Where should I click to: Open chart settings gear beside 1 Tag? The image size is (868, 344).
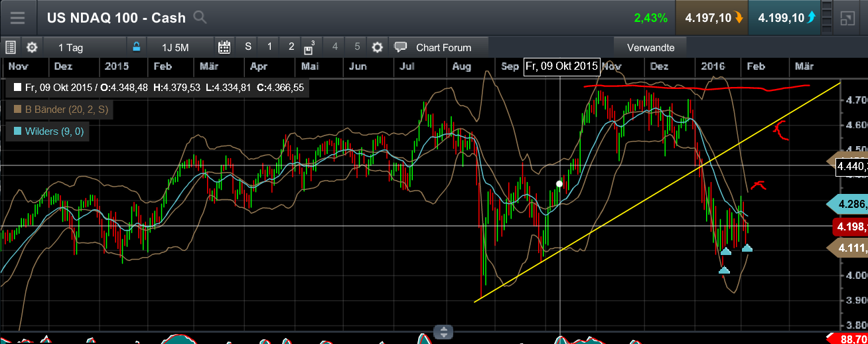click(x=31, y=47)
